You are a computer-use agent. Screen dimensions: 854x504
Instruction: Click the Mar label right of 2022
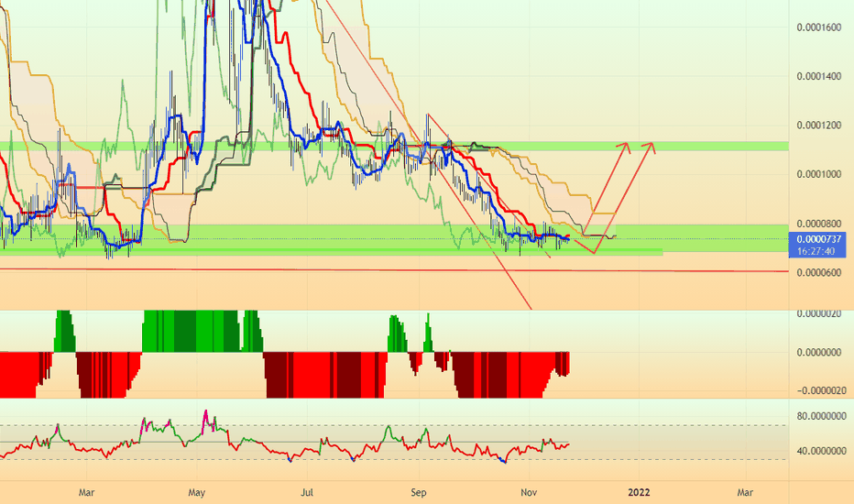pos(745,493)
